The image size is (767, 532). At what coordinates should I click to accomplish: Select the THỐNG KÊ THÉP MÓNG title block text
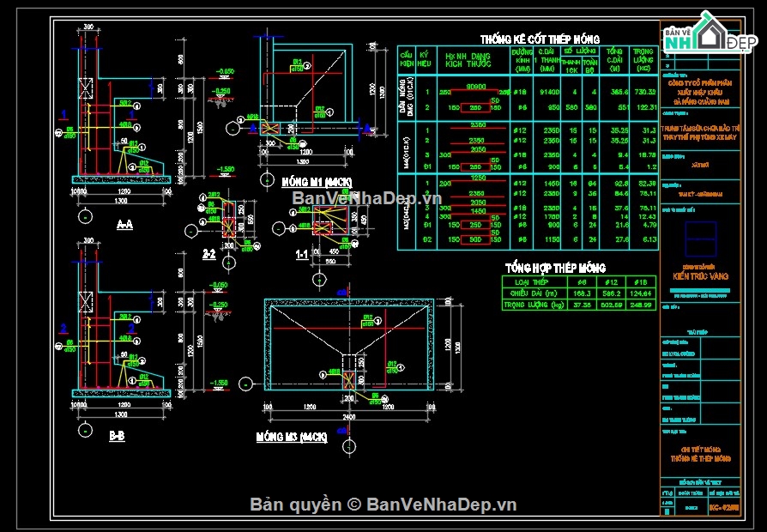pos(700,458)
